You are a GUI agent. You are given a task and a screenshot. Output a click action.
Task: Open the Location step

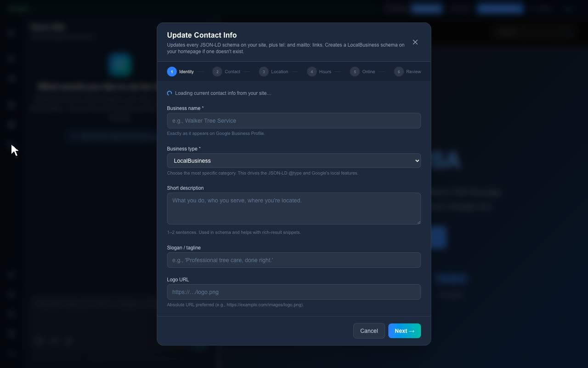[x=274, y=72]
